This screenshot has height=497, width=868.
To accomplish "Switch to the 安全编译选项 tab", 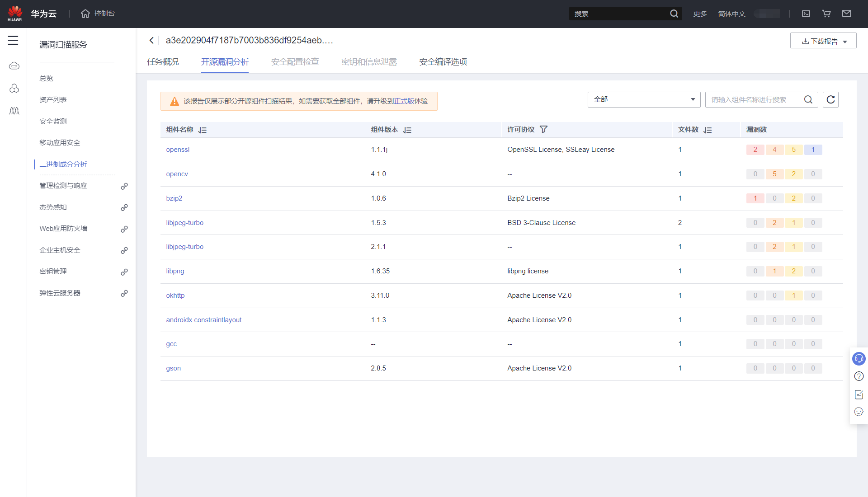I will 443,62.
